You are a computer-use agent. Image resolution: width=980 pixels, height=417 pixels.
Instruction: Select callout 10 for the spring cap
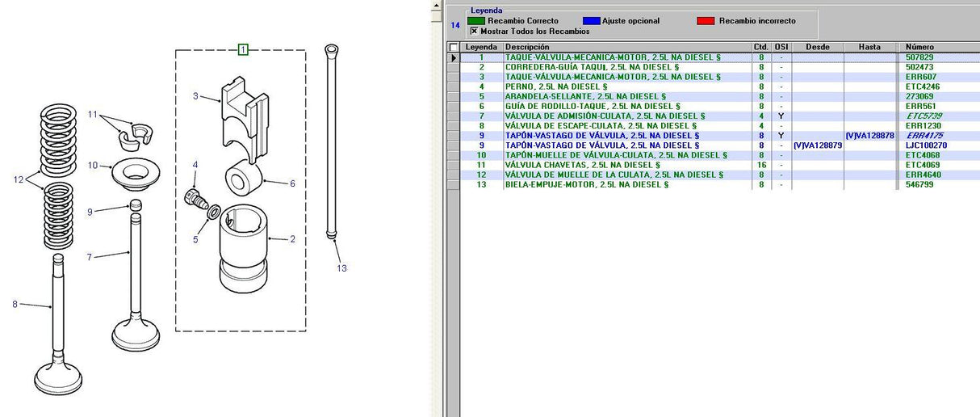[93, 165]
